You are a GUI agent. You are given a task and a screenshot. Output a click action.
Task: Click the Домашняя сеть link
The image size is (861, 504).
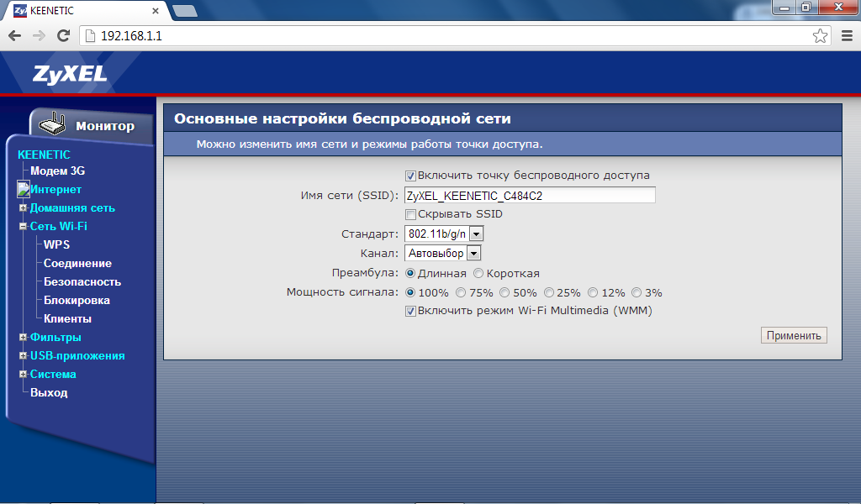pyautogui.click(x=72, y=207)
